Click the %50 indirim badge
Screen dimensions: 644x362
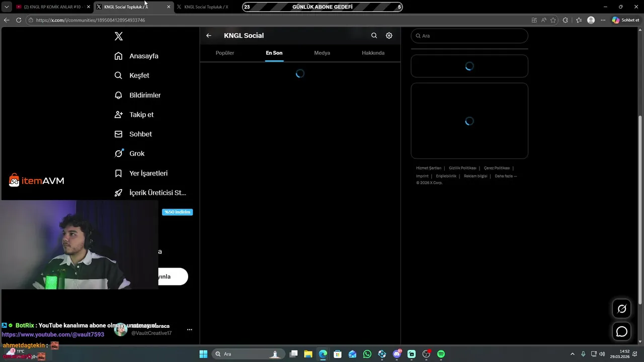177,212
